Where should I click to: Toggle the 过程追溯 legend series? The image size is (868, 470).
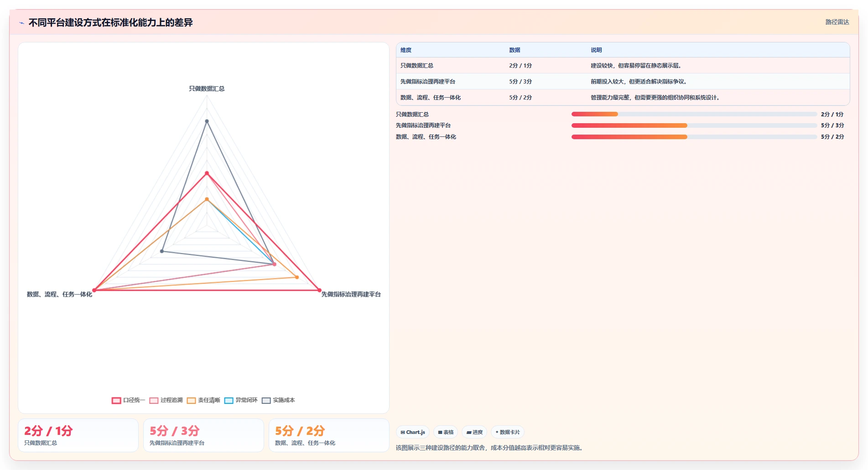pos(166,400)
